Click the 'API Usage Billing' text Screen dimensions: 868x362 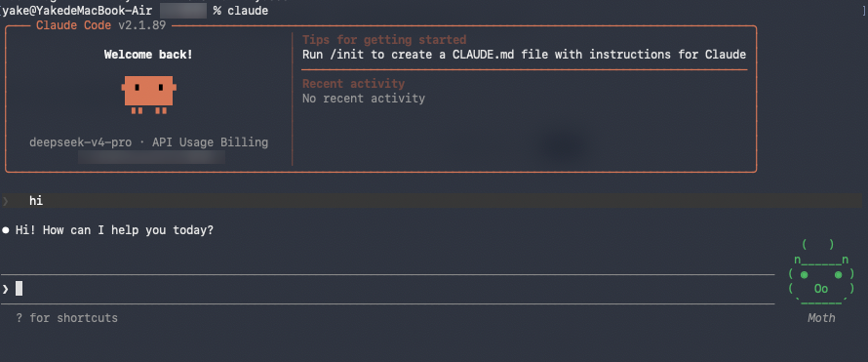(211, 142)
